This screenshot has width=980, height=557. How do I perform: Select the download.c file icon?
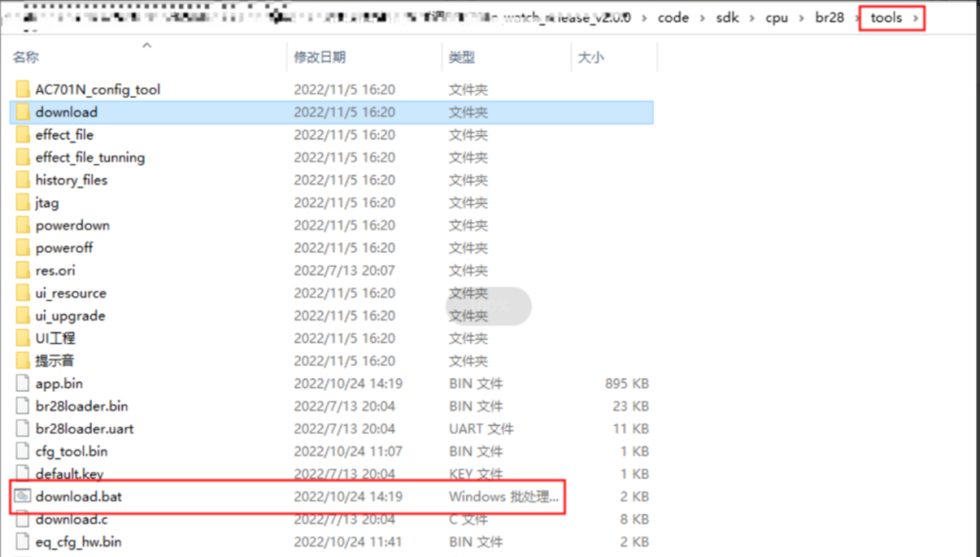(22, 519)
